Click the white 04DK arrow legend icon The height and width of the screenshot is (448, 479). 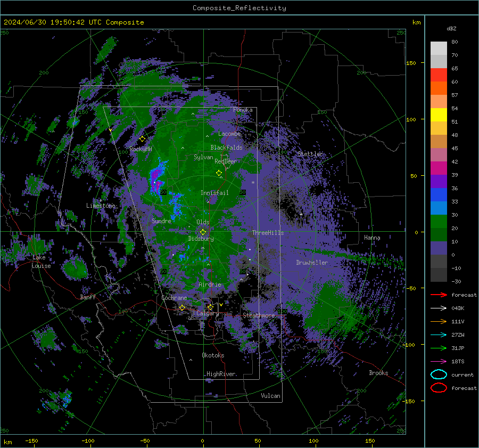(439, 308)
